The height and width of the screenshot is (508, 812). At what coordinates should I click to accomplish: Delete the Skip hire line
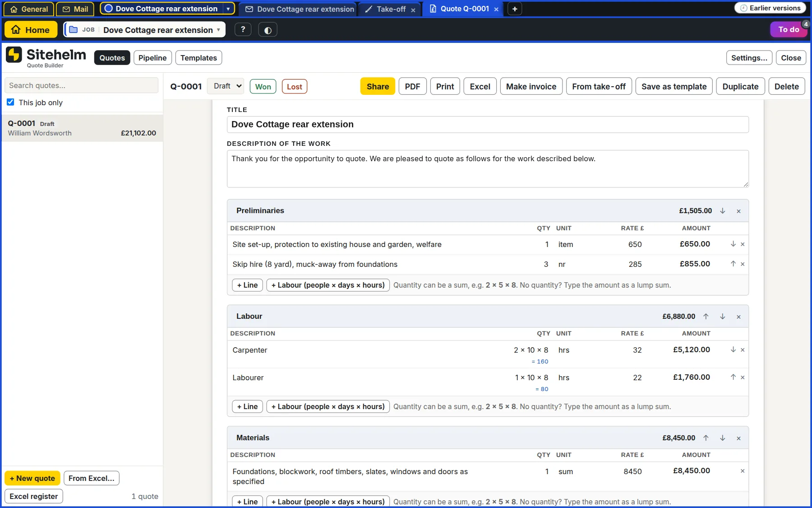pyautogui.click(x=743, y=264)
